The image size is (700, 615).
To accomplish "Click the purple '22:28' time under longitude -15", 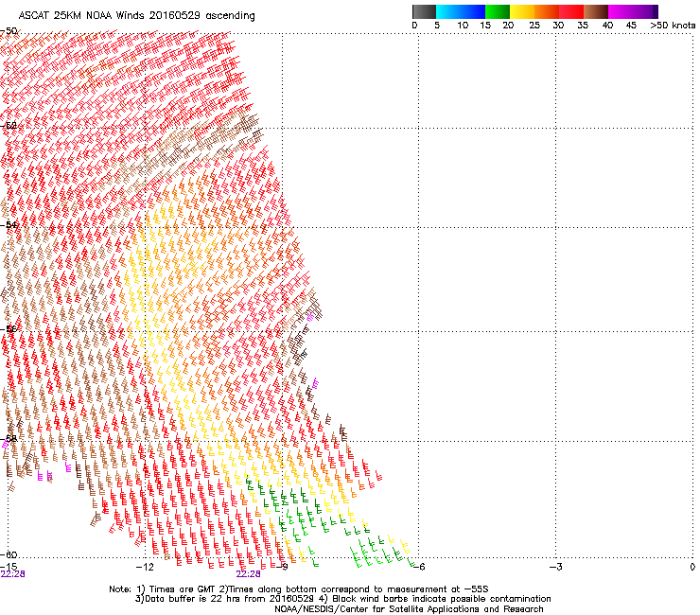I will coord(12,574).
